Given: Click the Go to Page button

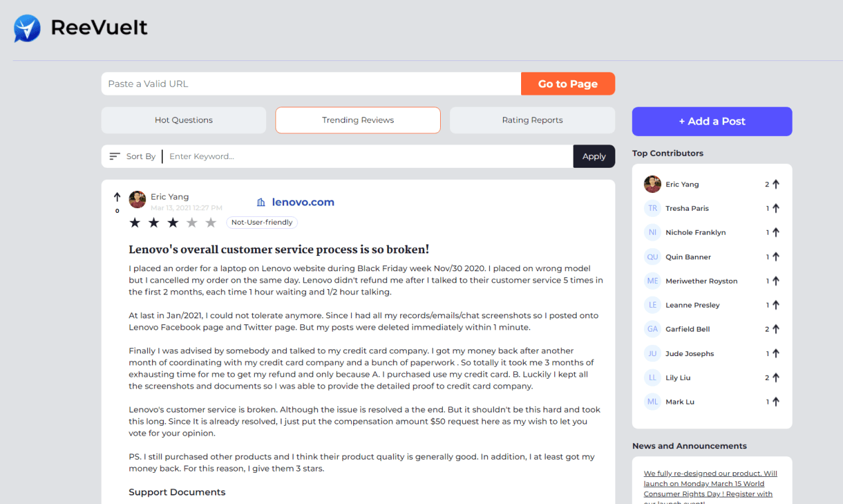Looking at the screenshot, I should coord(568,84).
